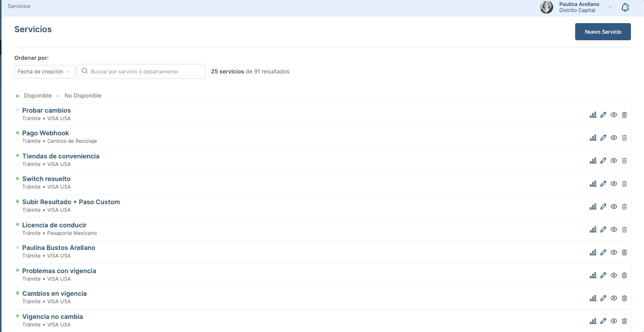Click 'Trámite • Centros de Reciclaje' subtitle
This screenshot has width=644, height=332.
coord(60,141)
